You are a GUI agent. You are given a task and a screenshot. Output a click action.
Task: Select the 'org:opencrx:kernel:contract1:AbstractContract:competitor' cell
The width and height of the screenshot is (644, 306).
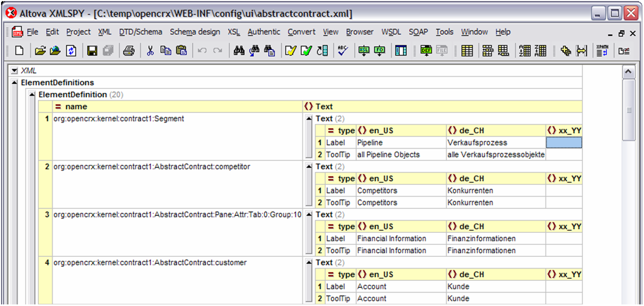click(177, 184)
